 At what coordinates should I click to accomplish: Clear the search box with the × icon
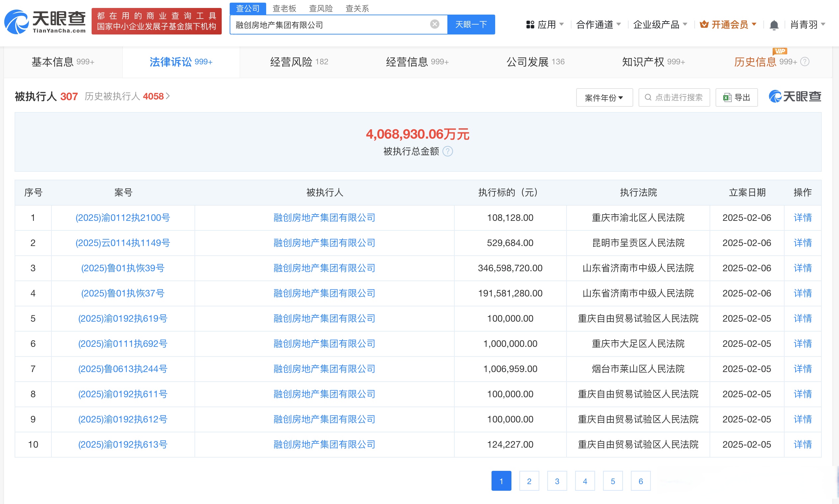[x=434, y=24]
